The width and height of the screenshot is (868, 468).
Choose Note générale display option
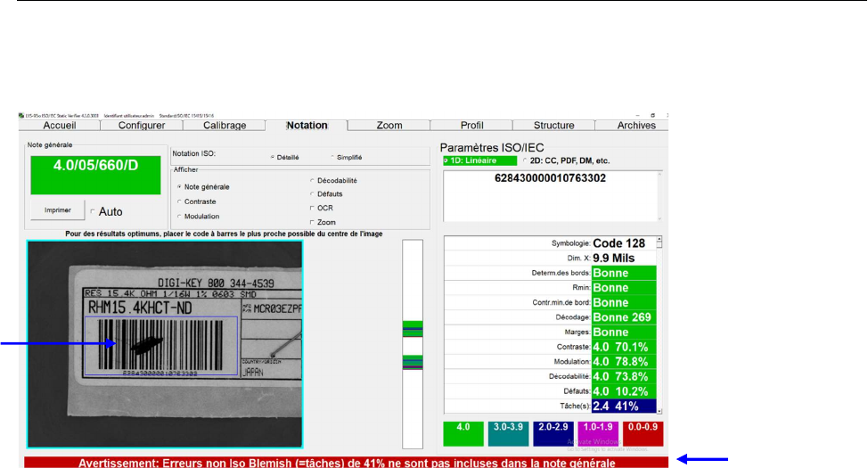[179, 186]
